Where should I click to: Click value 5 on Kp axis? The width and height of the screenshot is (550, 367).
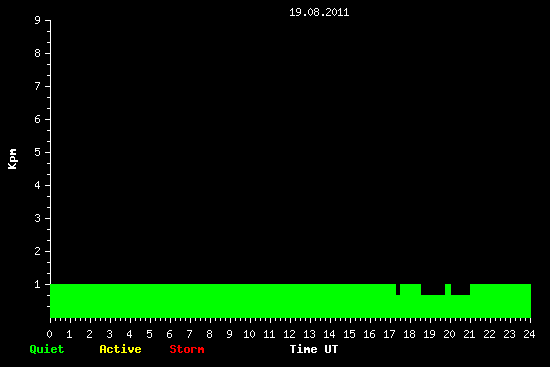38,152
